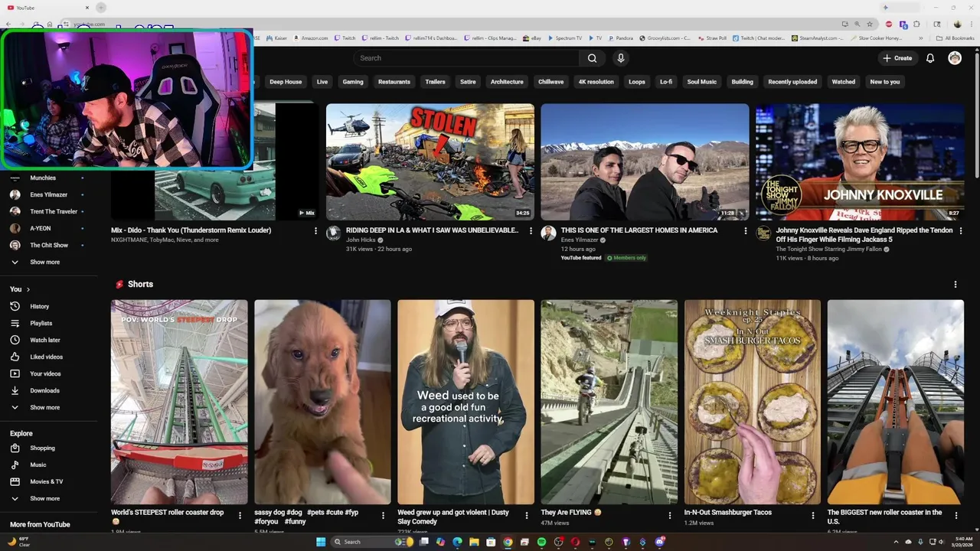Select the Deep House filter chip
This screenshot has width=980, height=551.
[286, 82]
